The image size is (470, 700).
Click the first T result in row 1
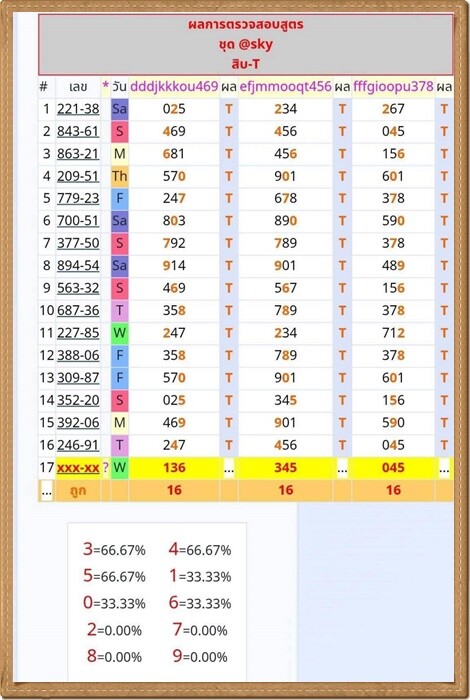(x=229, y=108)
